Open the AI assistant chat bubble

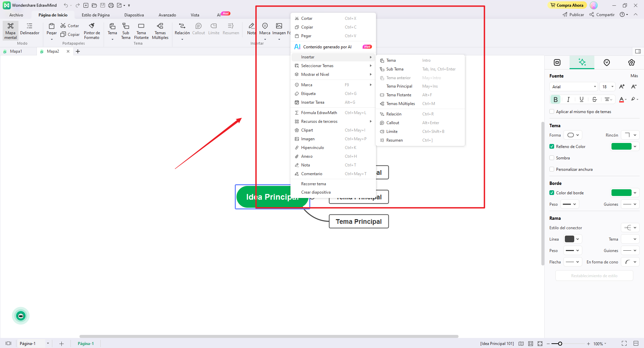[21, 316]
